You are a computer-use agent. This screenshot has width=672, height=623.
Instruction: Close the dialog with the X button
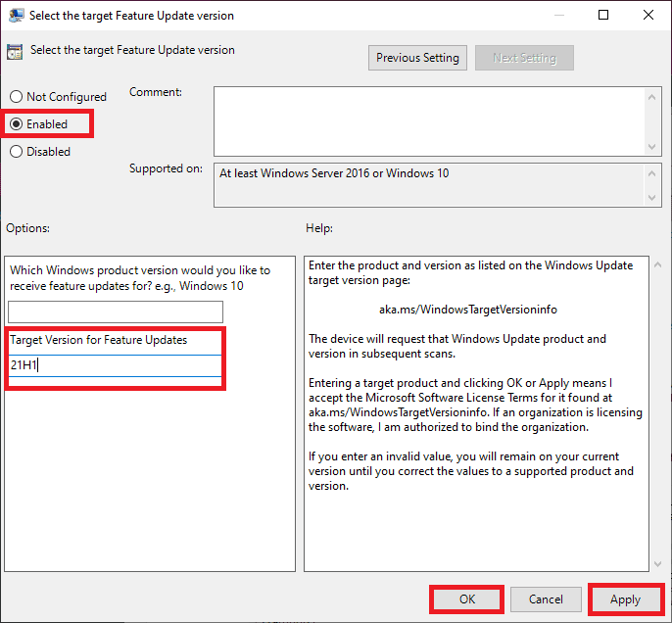pos(648,16)
